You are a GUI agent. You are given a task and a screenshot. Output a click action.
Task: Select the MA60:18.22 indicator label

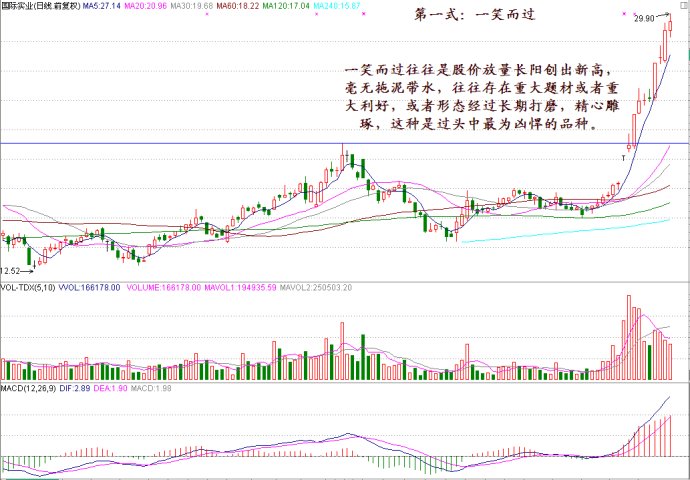(x=237, y=6)
